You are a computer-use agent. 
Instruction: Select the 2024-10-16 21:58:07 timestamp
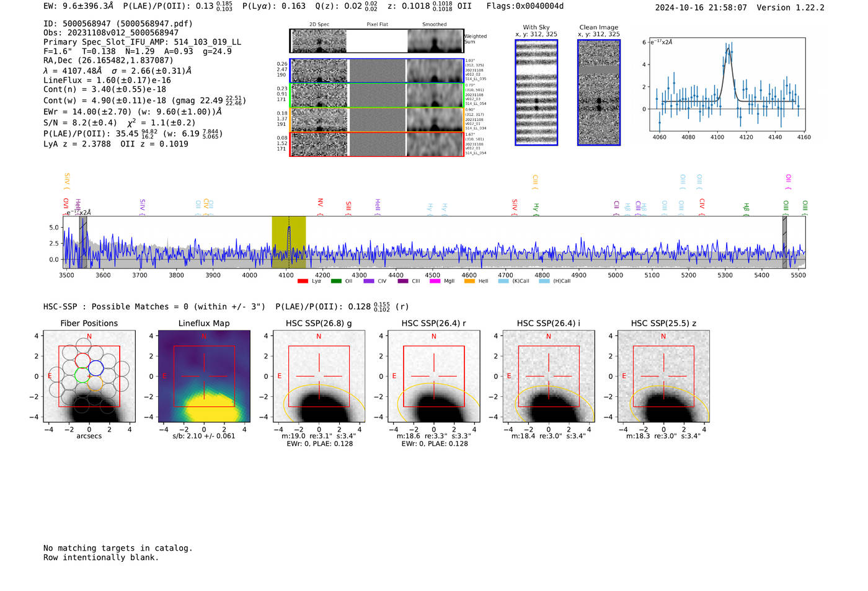click(x=701, y=7)
